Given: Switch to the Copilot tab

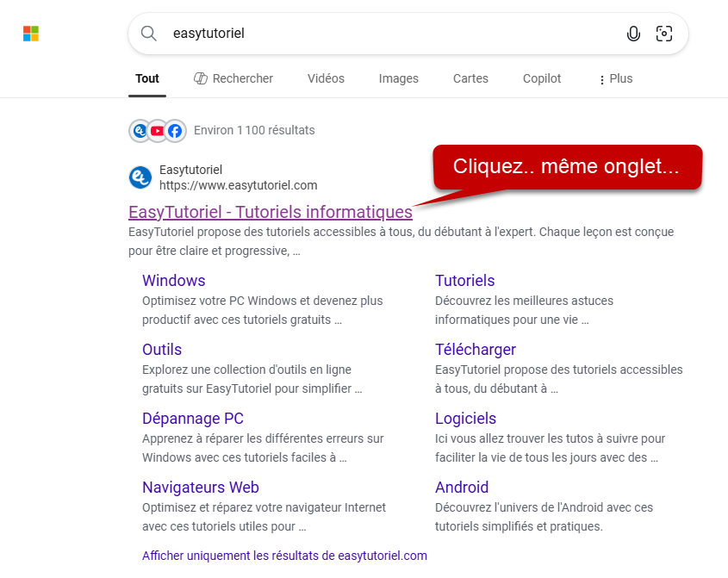Looking at the screenshot, I should point(542,79).
